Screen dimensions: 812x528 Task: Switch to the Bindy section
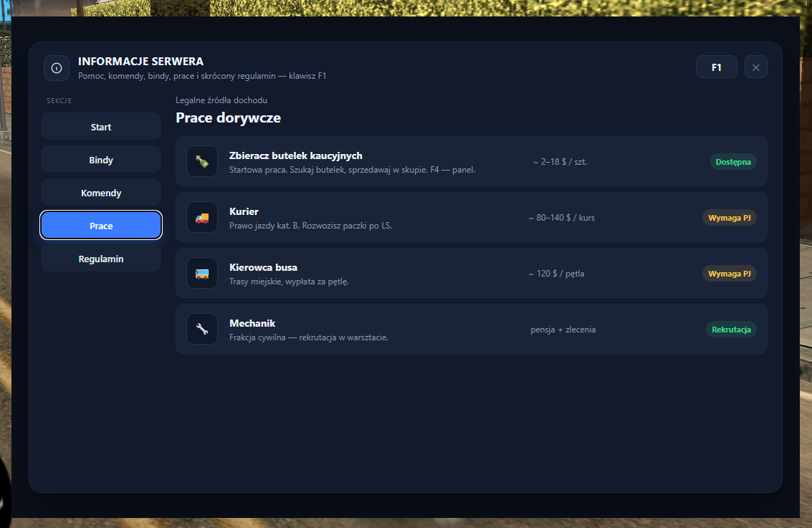coord(101,160)
